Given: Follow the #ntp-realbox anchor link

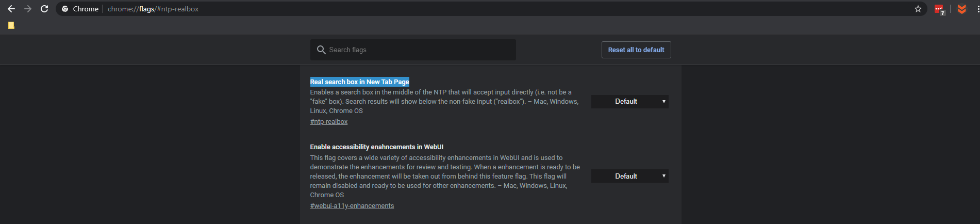Looking at the screenshot, I should tap(329, 122).
